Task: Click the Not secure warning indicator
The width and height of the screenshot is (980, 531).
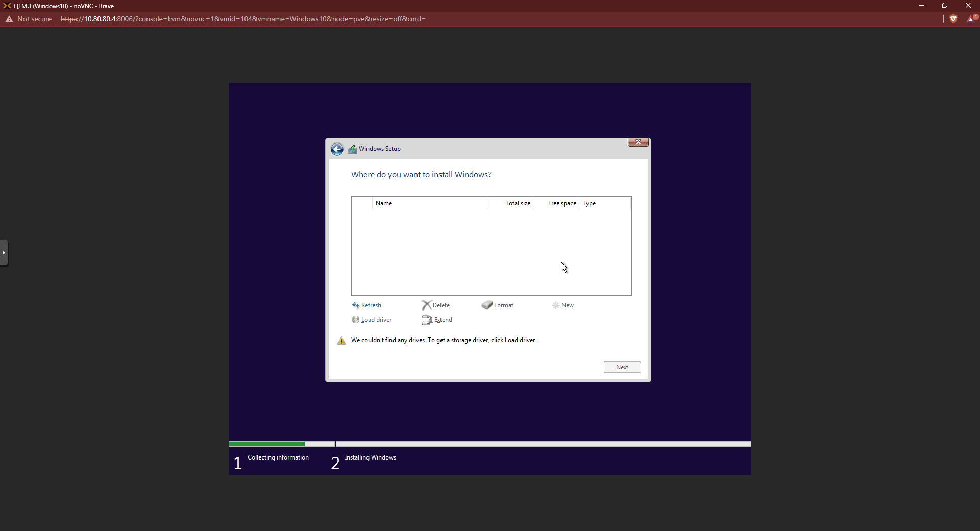Action: coord(29,19)
